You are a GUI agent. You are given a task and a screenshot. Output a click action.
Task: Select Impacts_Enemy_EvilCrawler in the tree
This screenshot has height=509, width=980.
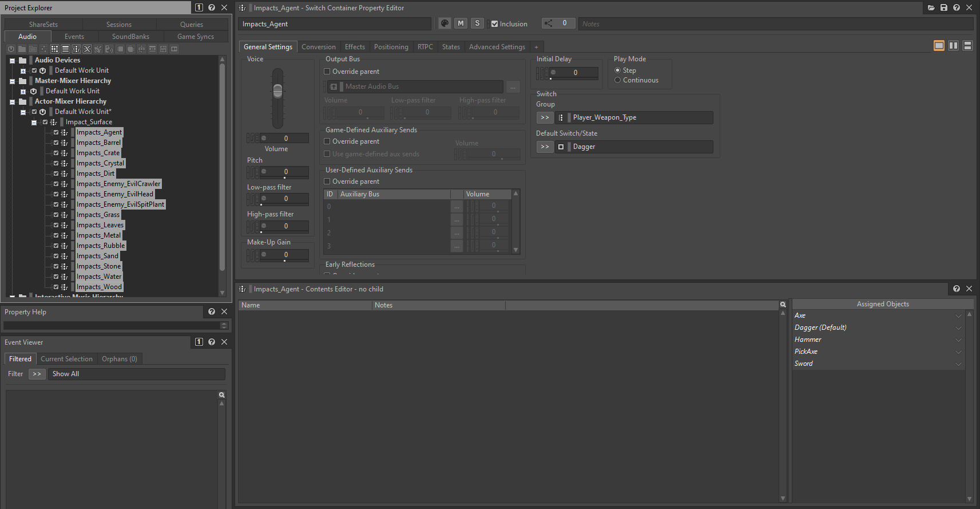tap(118, 184)
